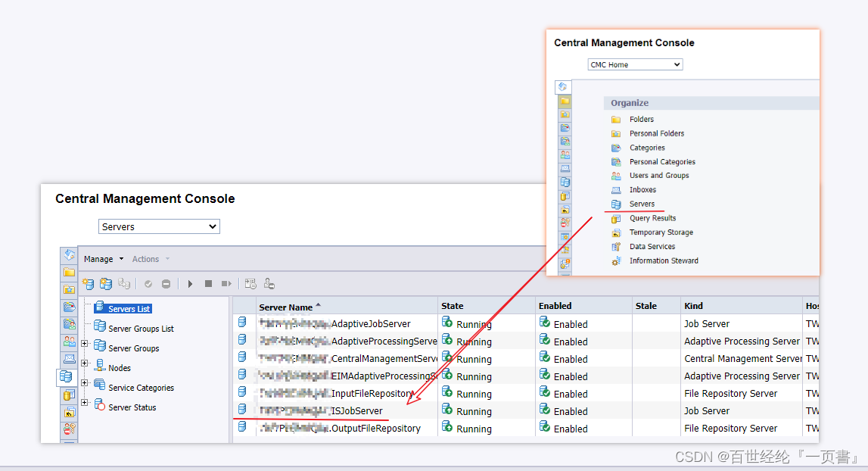Create a new server via toolbar icon
This screenshot has width=868, height=471.
(88, 284)
